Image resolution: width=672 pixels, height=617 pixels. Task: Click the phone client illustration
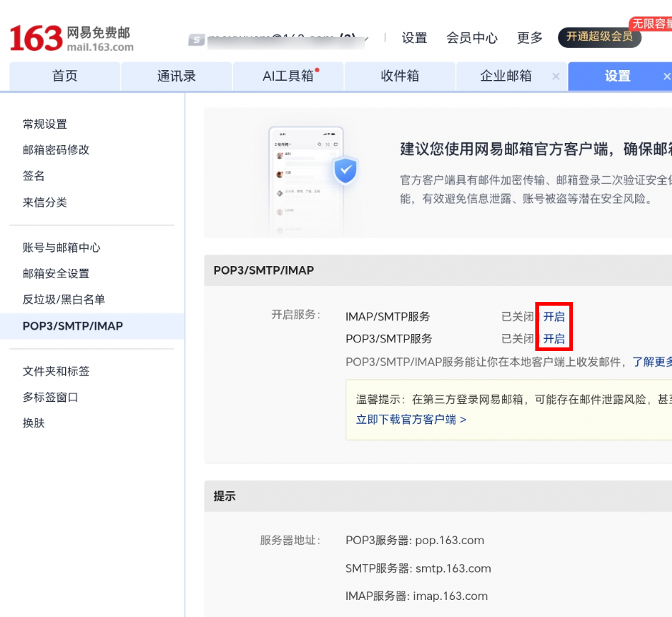tap(306, 180)
